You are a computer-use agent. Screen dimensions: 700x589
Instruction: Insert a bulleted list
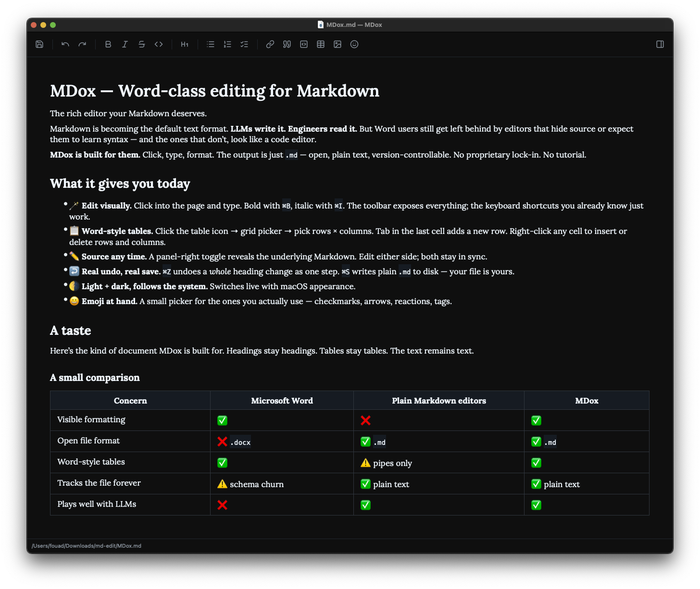211,44
